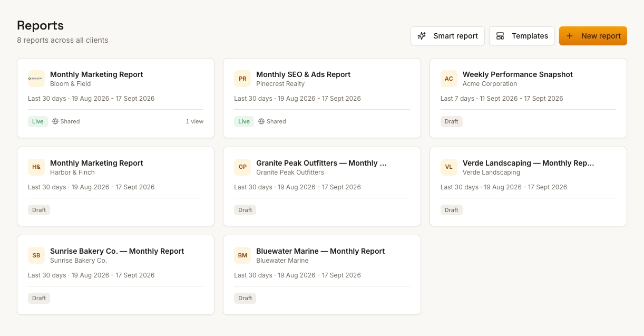Open Bloom & Field Monthly Marketing Report title

96,74
